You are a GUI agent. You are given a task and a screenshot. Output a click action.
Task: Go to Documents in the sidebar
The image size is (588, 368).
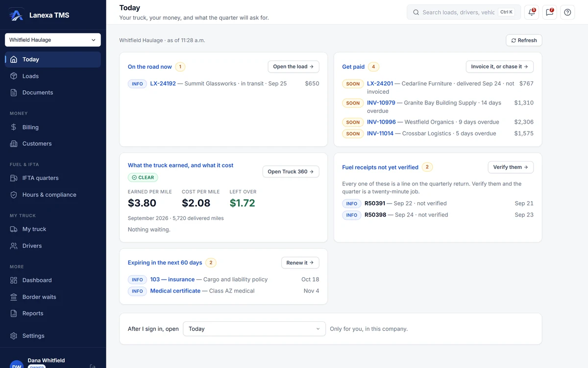tap(53, 92)
